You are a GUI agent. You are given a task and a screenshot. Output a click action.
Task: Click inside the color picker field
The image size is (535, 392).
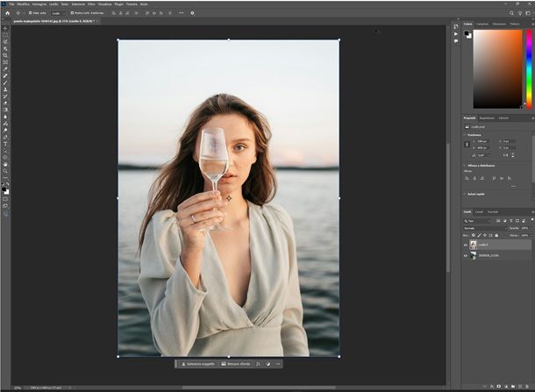tap(497, 69)
